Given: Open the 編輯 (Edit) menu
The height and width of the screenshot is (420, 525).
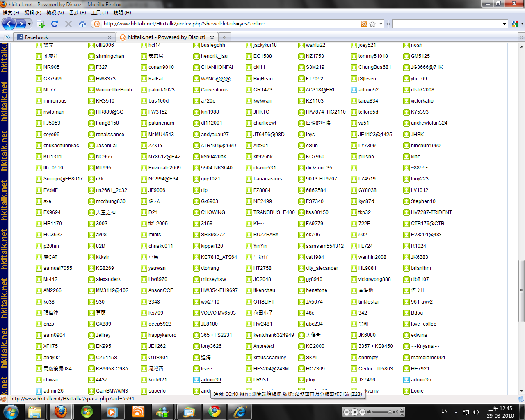Looking at the screenshot, I should (33, 13).
